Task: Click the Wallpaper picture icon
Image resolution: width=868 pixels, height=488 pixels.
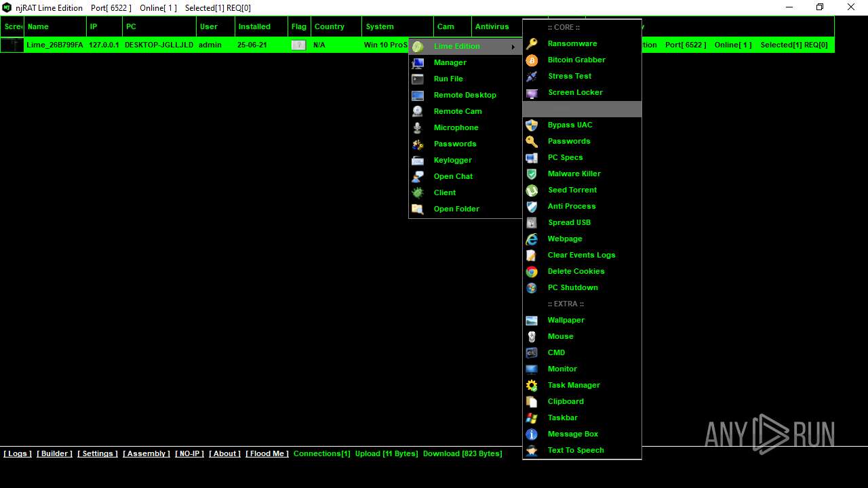Action: pos(532,320)
